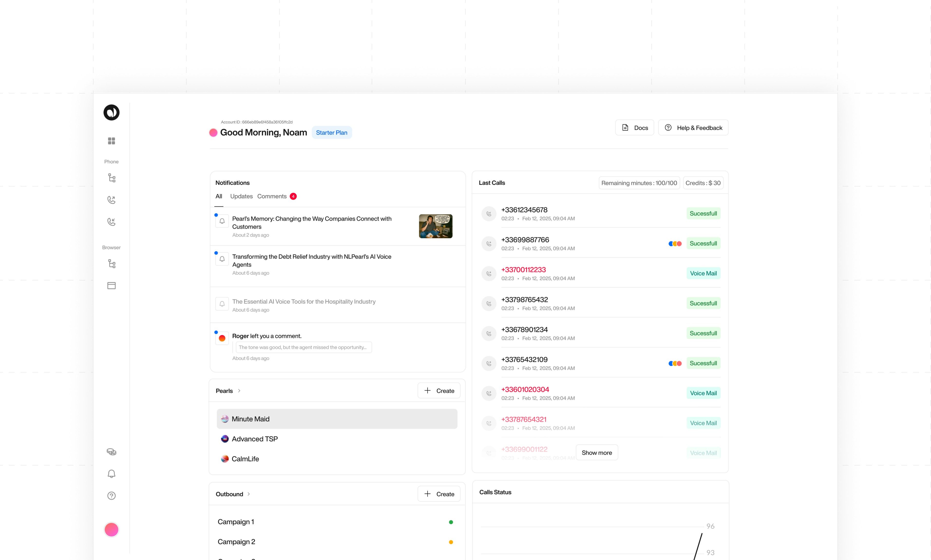
Task: Open the dashboard grid icon in sidebar
Action: pos(111,141)
